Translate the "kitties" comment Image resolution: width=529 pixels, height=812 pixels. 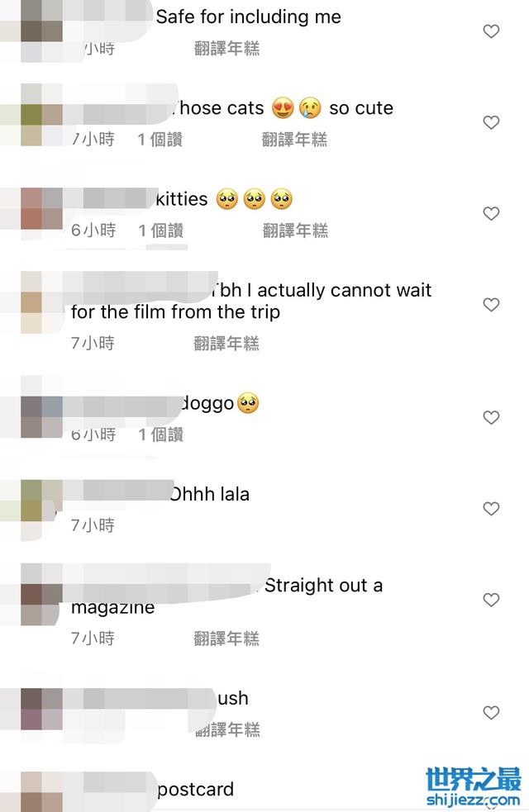coord(295,230)
